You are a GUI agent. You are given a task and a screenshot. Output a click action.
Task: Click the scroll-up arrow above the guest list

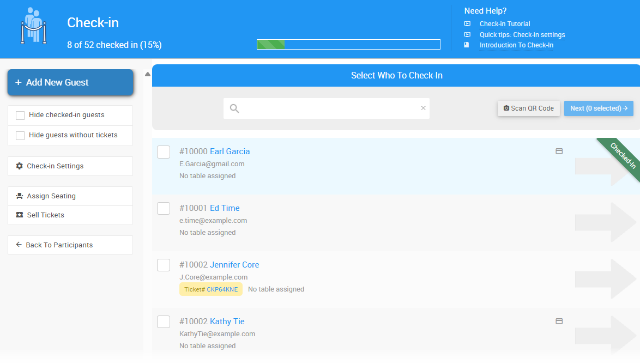point(147,73)
